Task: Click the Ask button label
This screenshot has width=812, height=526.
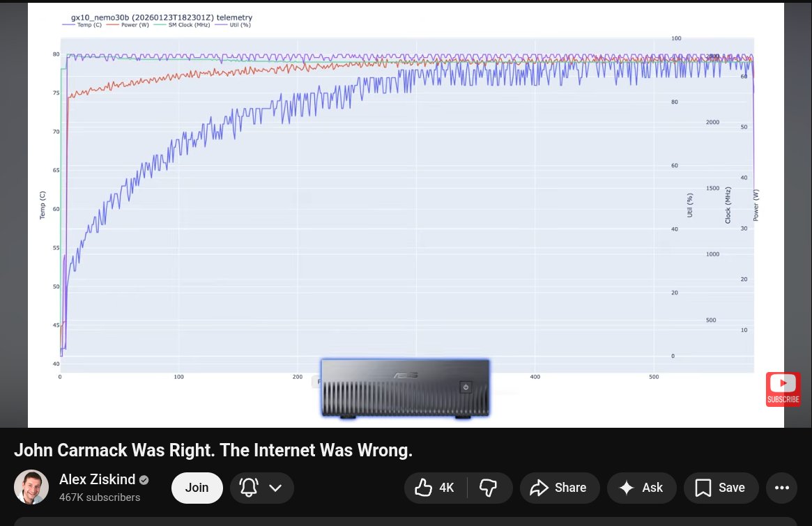Action: coord(652,488)
